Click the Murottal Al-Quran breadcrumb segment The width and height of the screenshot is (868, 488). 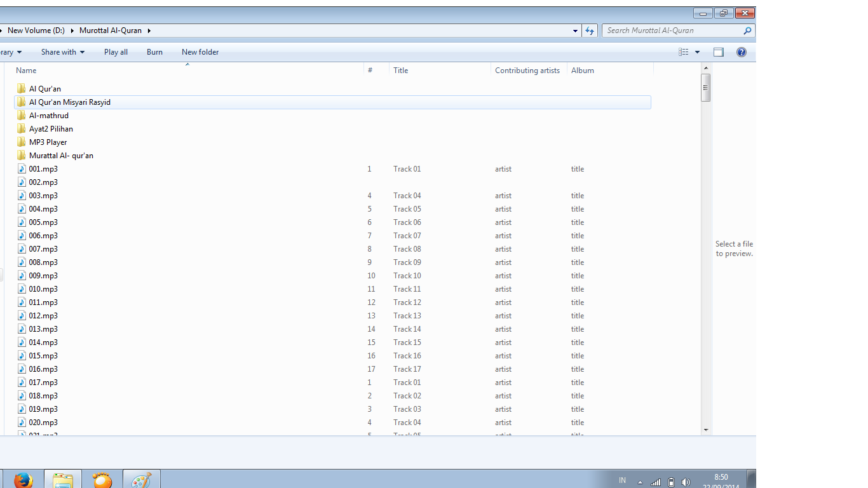click(x=111, y=30)
